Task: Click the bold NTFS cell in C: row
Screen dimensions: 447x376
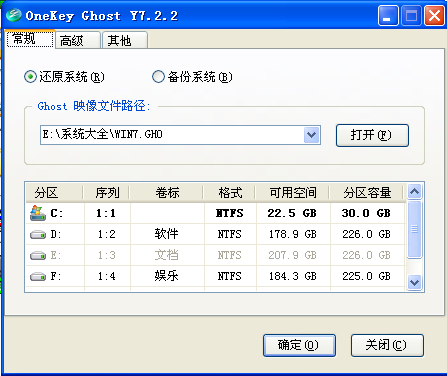Action: (230, 213)
